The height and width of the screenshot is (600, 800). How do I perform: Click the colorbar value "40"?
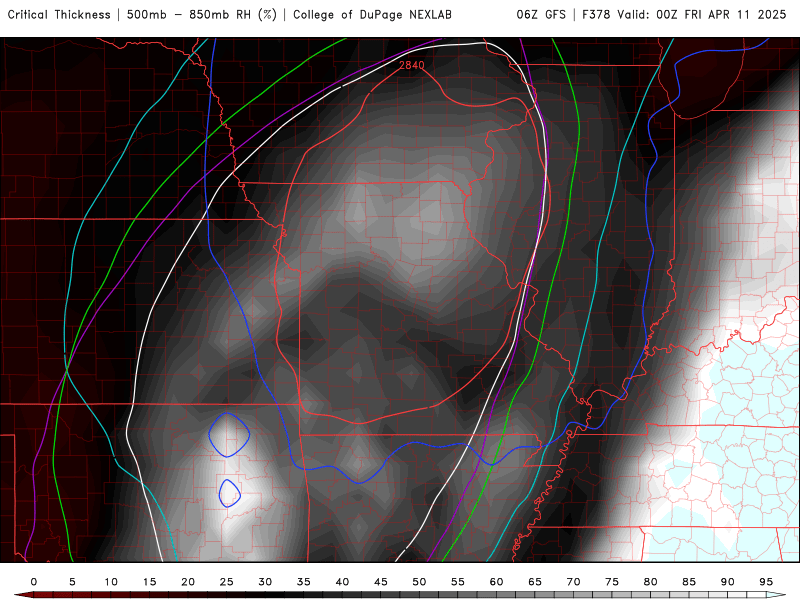(x=342, y=582)
